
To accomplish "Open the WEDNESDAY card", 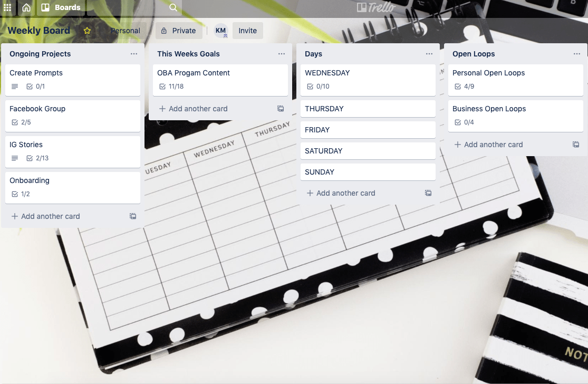I will (x=368, y=80).
